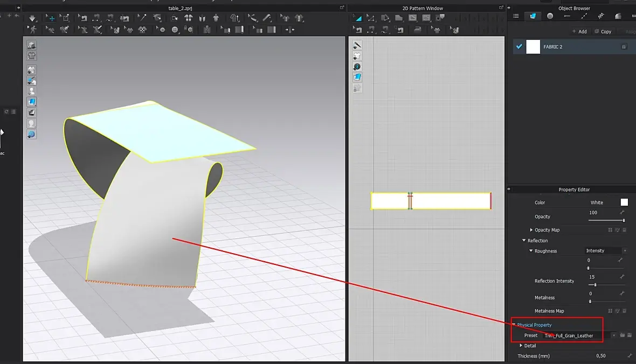Open the Physical Property Preset dropdown
This screenshot has width=636, height=364.
613,335
